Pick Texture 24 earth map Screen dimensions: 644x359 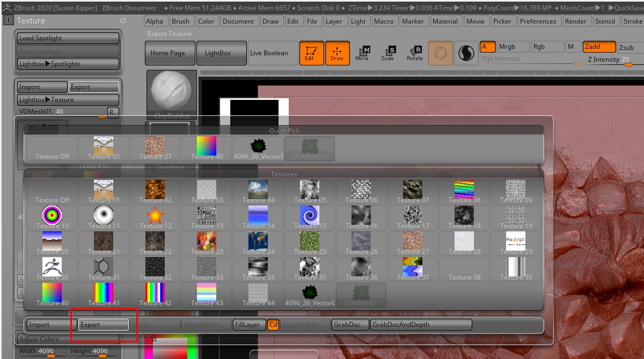tap(258, 243)
